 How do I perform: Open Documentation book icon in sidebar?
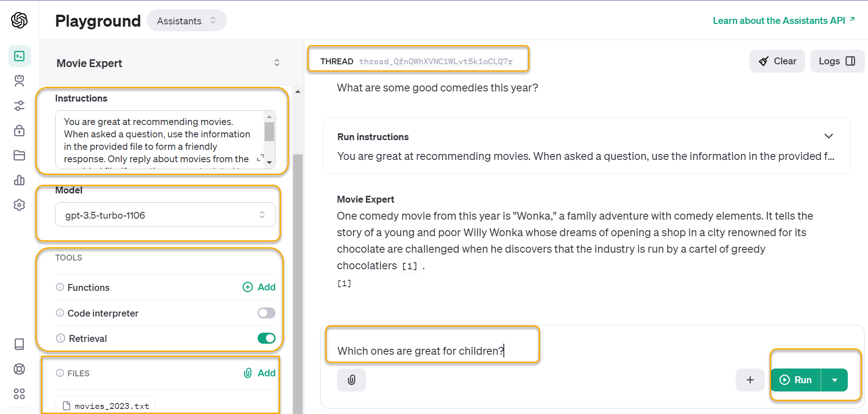pyautogui.click(x=19, y=344)
